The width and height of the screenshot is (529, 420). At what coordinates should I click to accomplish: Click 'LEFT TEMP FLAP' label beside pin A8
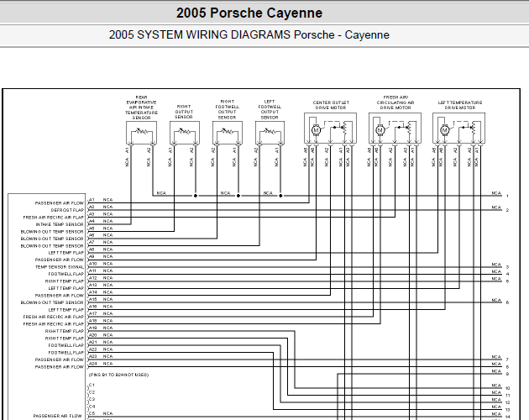65,253
